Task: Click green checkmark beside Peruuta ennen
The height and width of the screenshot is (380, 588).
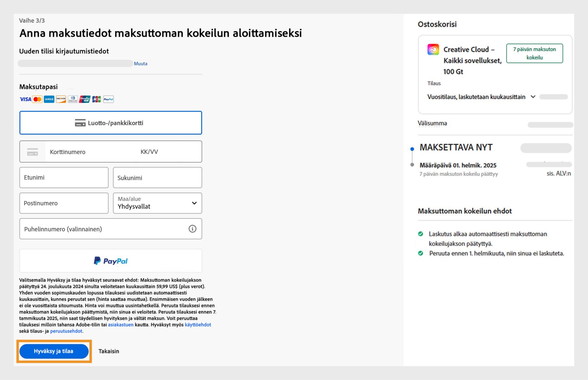Action: point(421,253)
